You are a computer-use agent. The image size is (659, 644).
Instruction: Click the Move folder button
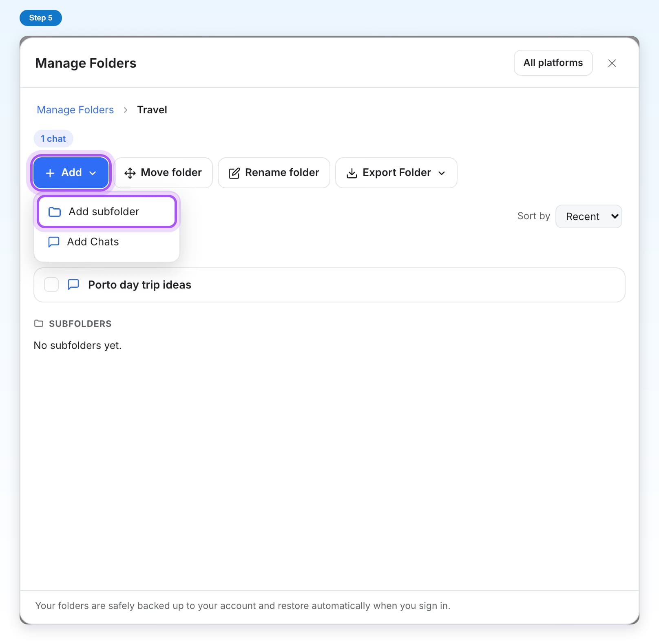[x=163, y=173]
